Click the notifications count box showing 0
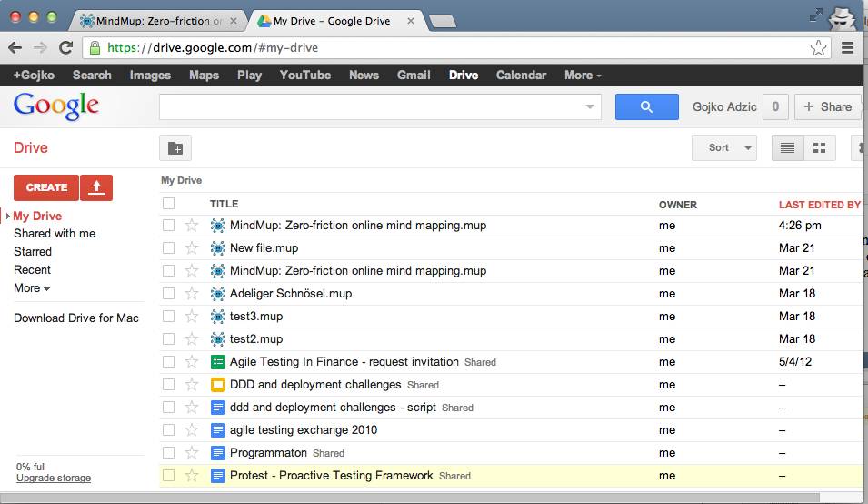Screen dimensions: 868x504 click(x=775, y=106)
